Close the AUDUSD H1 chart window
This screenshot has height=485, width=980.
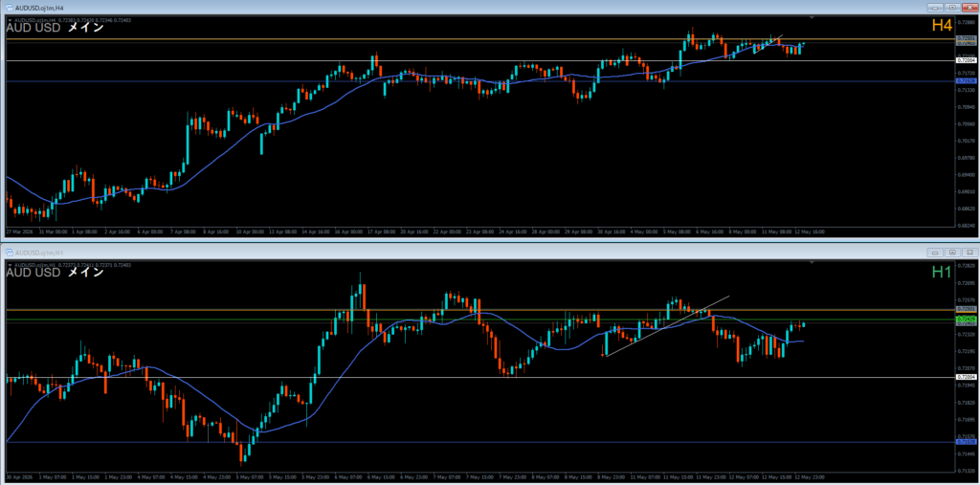pyautogui.click(x=969, y=253)
